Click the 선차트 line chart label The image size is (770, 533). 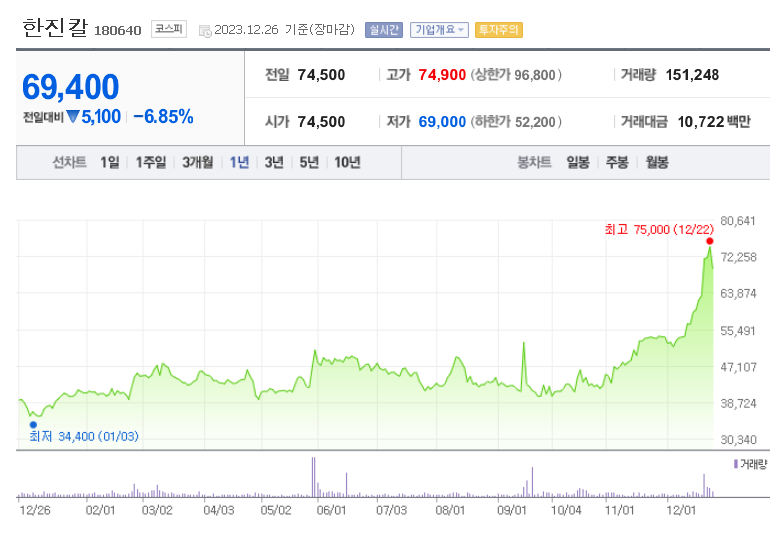[70, 162]
